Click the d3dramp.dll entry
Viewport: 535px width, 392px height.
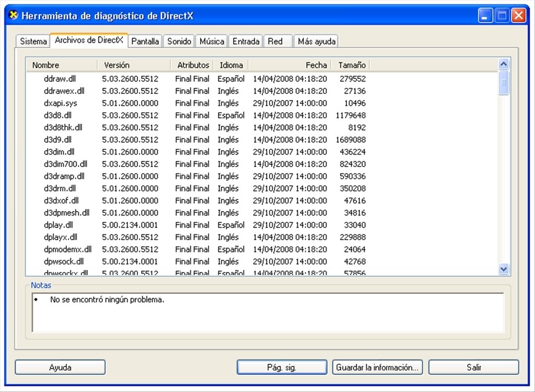click(64, 176)
